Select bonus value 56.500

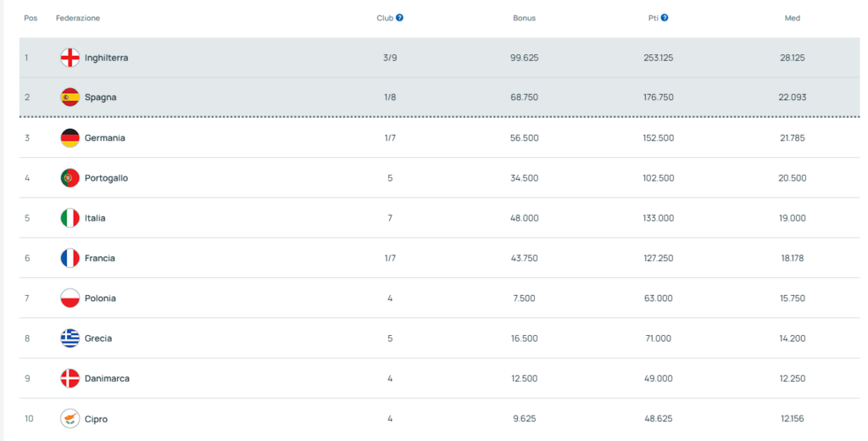(x=524, y=138)
